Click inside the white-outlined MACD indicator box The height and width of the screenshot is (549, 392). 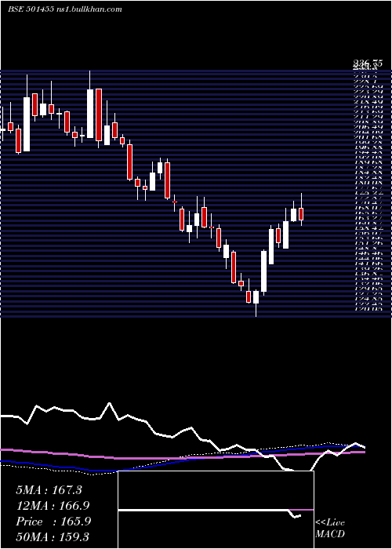tap(216, 510)
